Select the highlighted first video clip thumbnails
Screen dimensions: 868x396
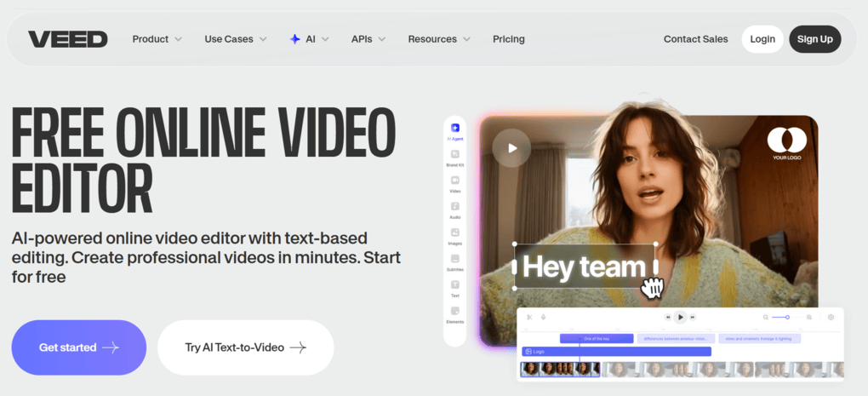pos(560,370)
